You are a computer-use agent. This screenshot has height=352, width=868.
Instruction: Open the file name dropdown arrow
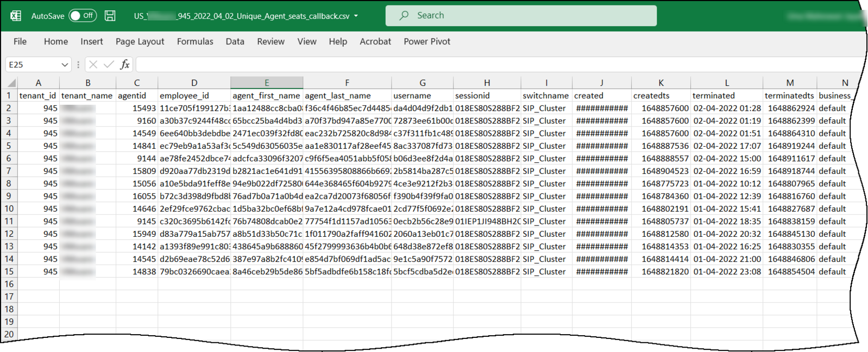click(356, 16)
